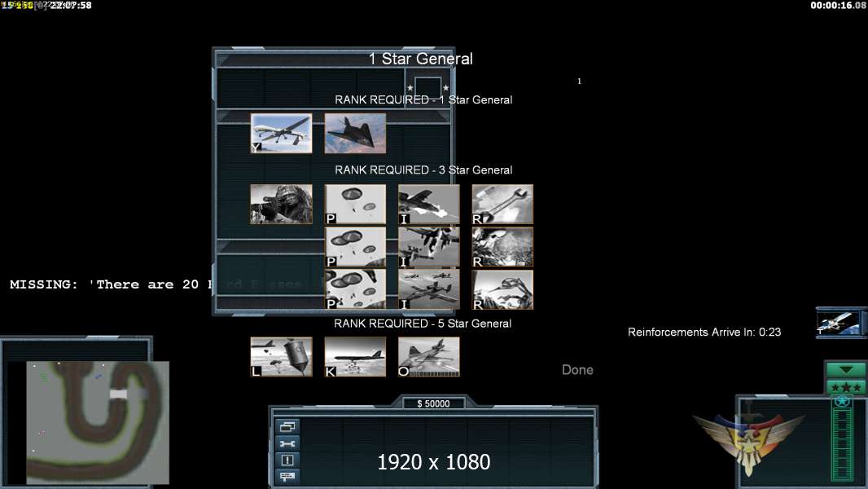Viewport: 868px width, 489px height.
Task: Click the '1920 x 1080' resolution text
Action: coord(433,462)
